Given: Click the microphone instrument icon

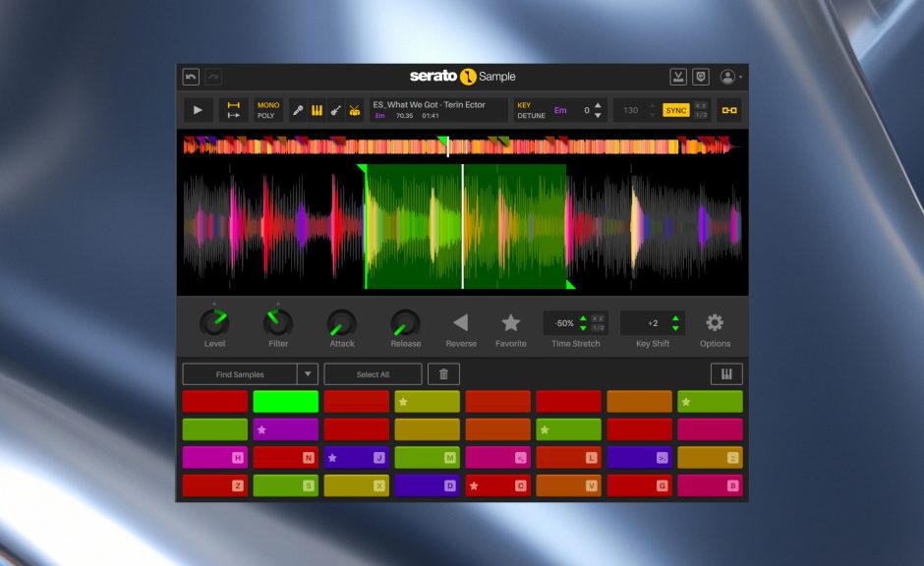Looking at the screenshot, I should tap(297, 110).
